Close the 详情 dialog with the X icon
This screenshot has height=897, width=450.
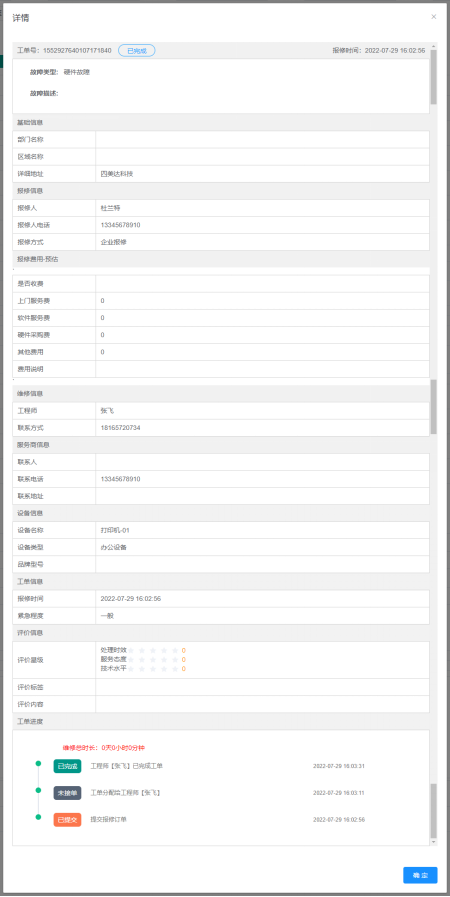(x=433, y=17)
